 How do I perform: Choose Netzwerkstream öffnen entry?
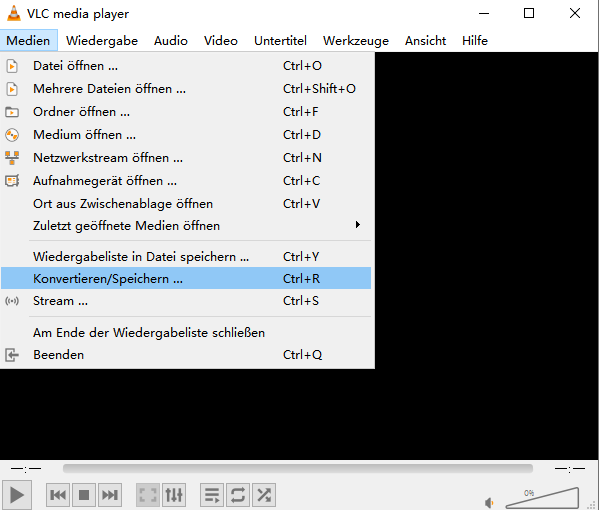click(186, 158)
